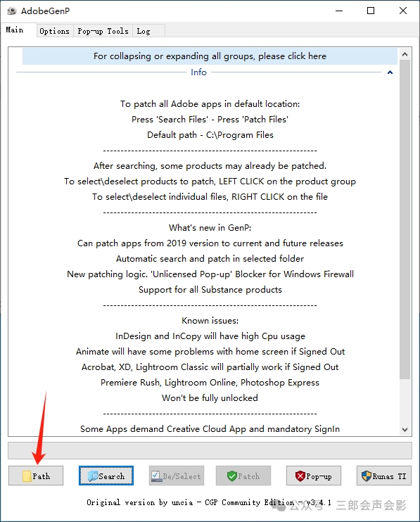Viewport: 420px width, 522px height.
Task: Switch to the Options tab
Action: [x=55, y=31]
